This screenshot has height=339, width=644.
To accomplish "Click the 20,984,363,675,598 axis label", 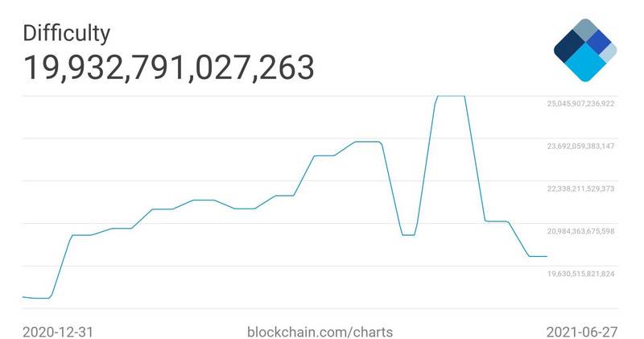I will click(580, 231).
